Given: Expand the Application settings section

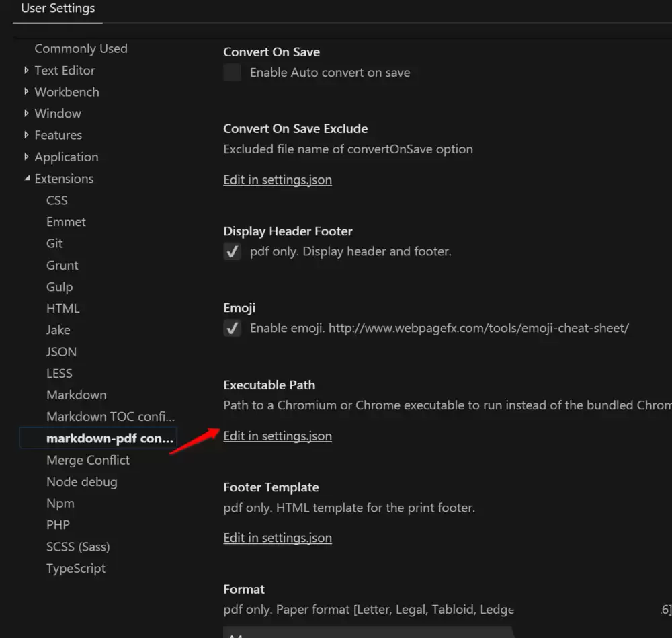Looking at the screenshot, I should click(x=67, y=157).
